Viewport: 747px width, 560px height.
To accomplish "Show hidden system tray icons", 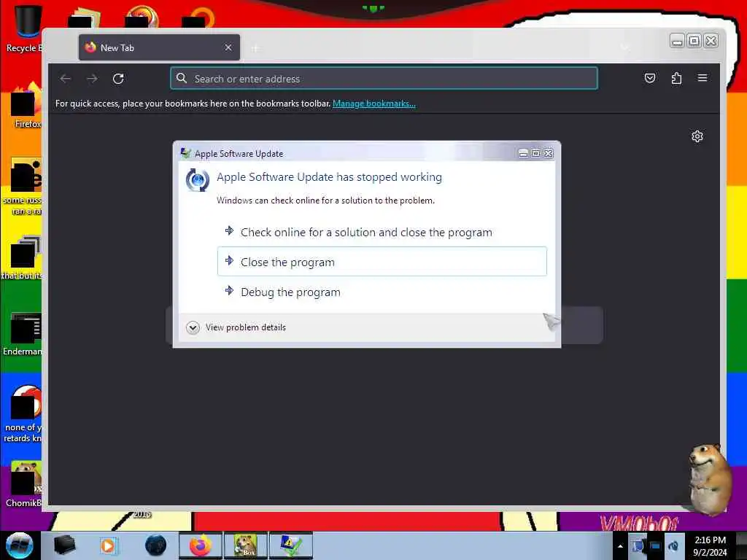I will [620, 546].
